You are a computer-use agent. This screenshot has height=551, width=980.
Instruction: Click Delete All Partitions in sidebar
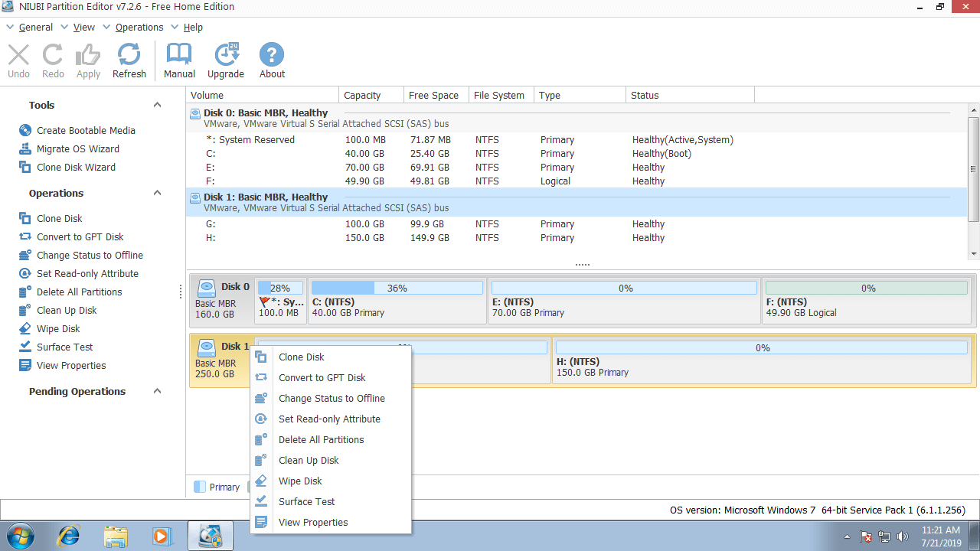click(79, 292)
